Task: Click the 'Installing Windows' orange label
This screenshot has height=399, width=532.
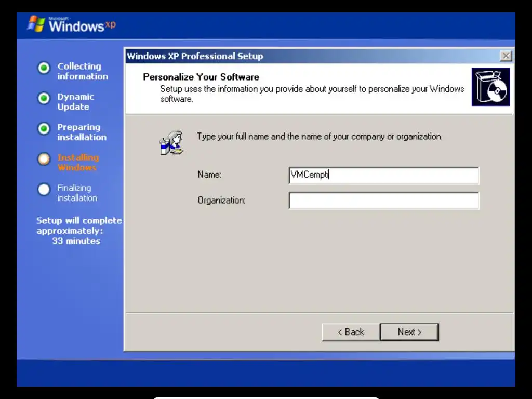Action: click(x=78, y=163)
